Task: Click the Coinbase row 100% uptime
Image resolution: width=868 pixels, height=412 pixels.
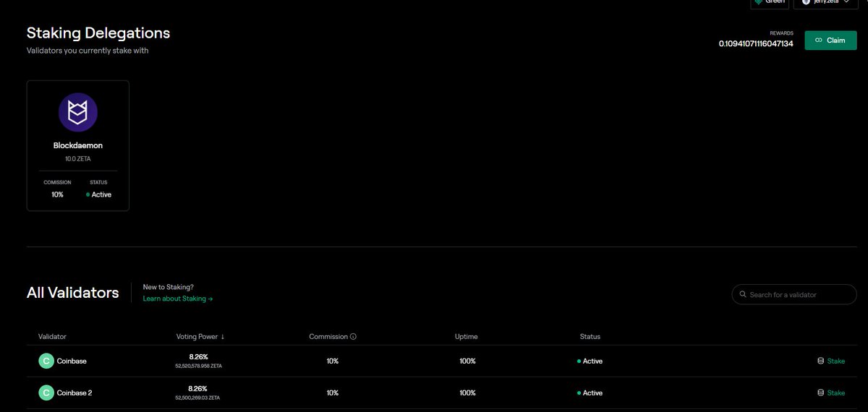Action: pos(467,361)
